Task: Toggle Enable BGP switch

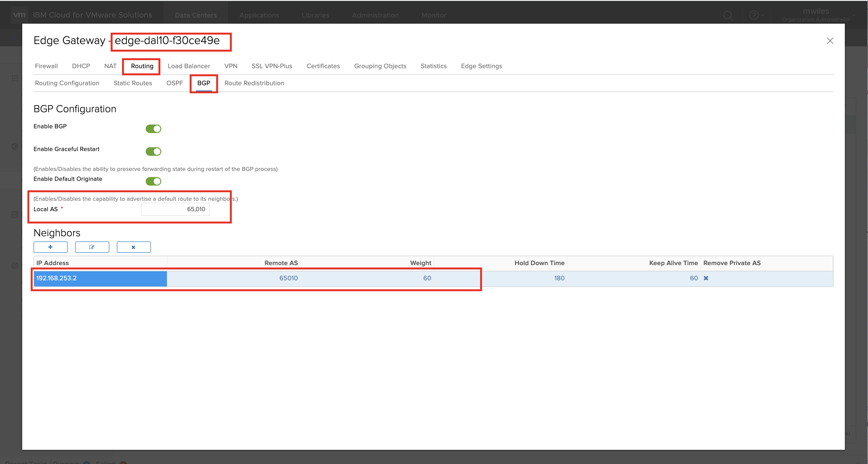Action: pos(153,129)
